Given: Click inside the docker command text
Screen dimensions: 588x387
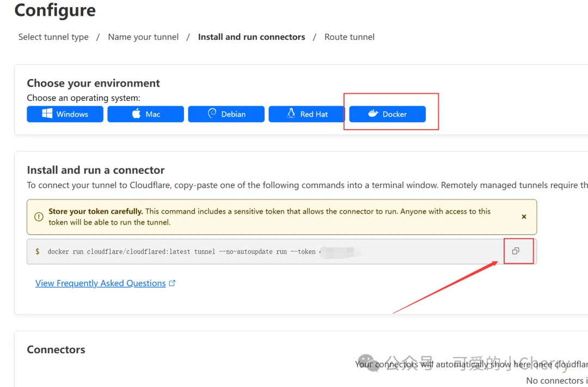Looking at the screenshot, I should [181, 251].
